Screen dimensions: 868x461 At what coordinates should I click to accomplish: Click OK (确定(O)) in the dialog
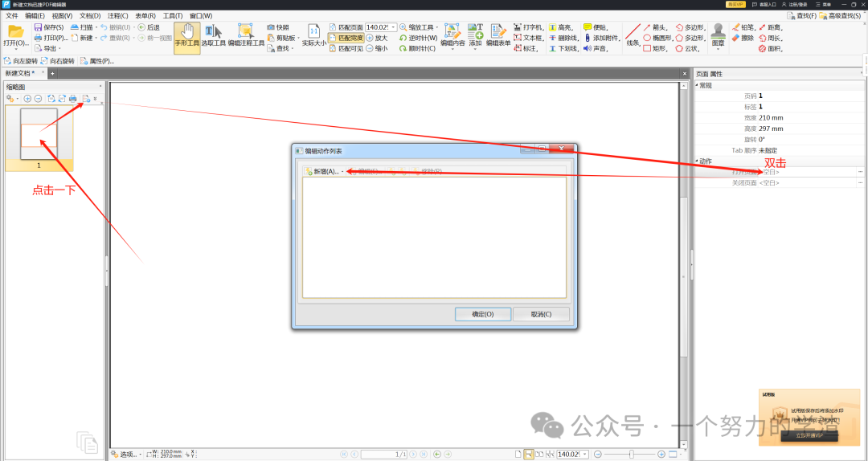[x=483, y=314]
